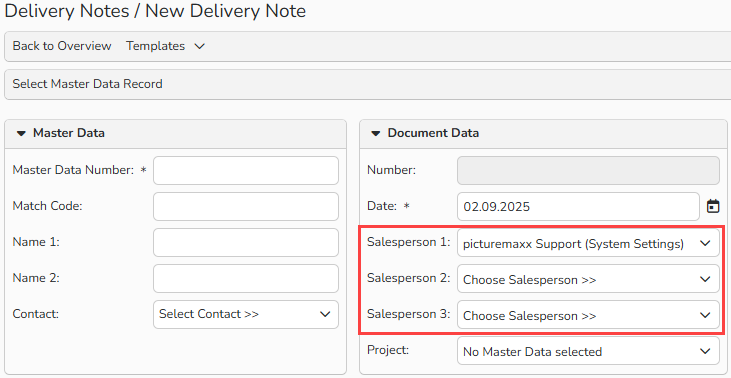The image size is (731, 378).
Task: Click Select Master Data Record
Action: click(88, 84)
